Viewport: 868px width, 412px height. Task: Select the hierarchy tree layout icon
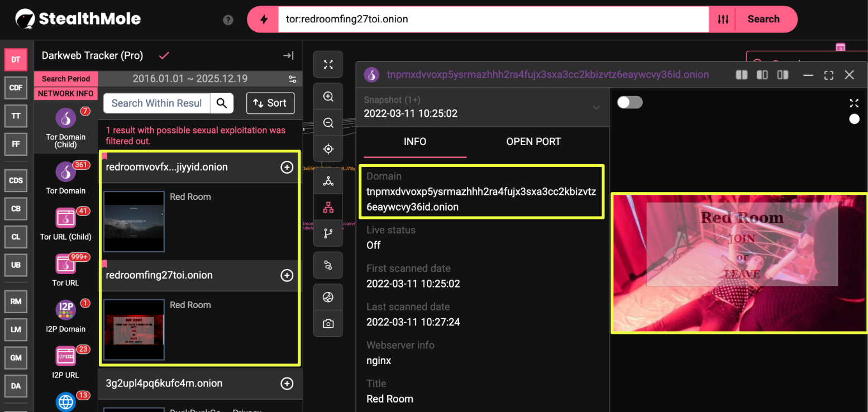(x=328, y=208)
